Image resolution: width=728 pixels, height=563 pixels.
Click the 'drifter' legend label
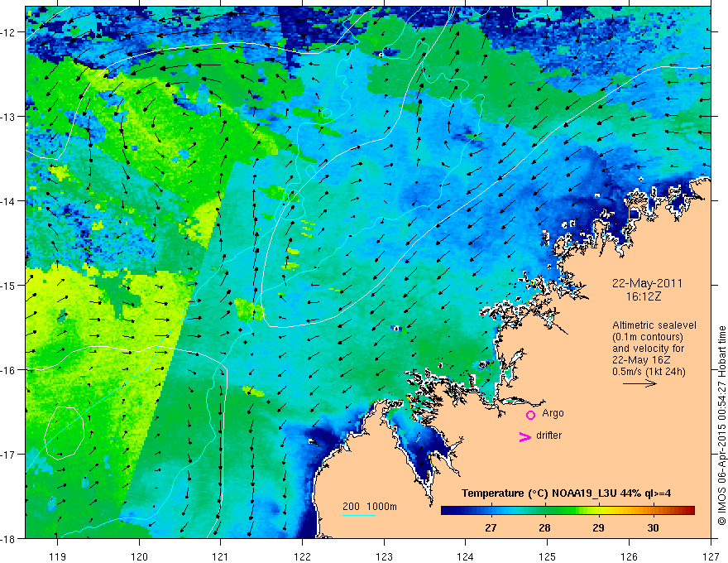click(548, 435)
